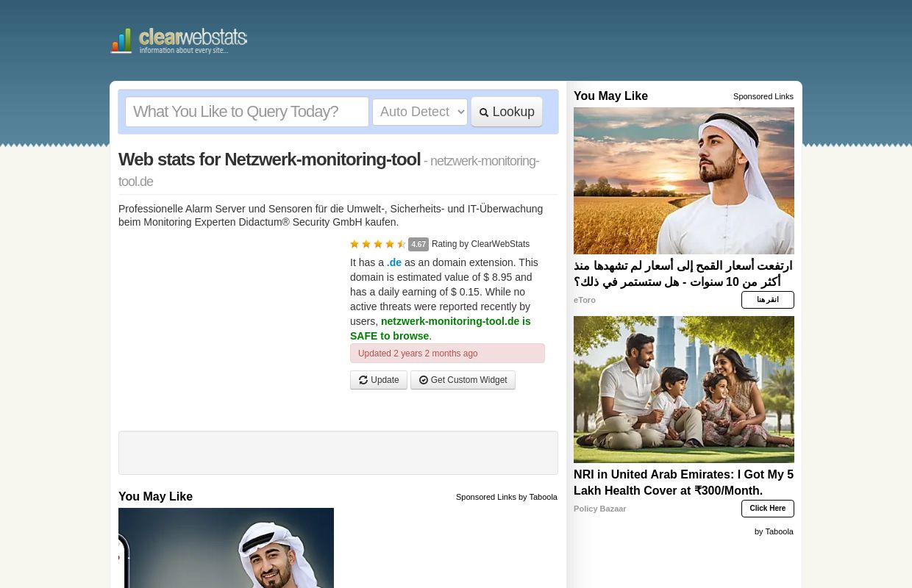Click the eToro sponsor label
Image resolution: width=912 pixels, height=588 pixels.
tap(585, 300)
